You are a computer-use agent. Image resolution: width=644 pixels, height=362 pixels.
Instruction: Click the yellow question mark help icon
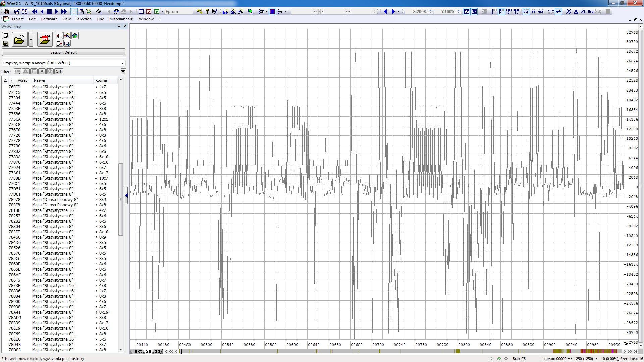tap(207, 11)
